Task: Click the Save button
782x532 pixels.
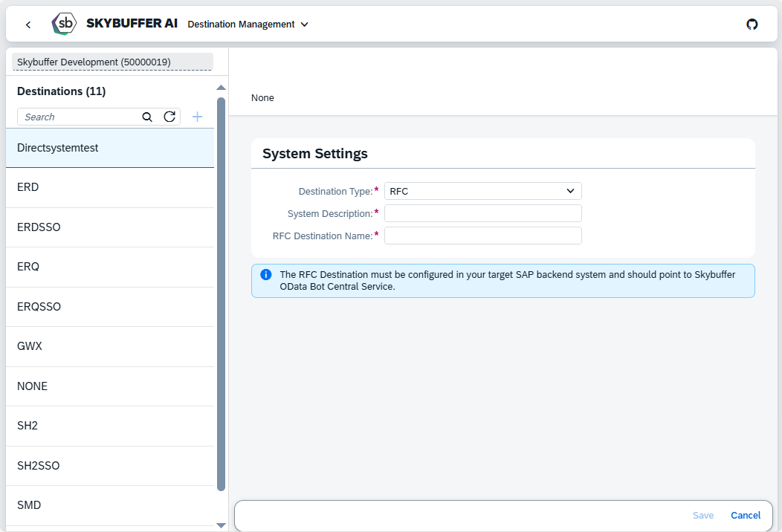Action: [703, 516]
